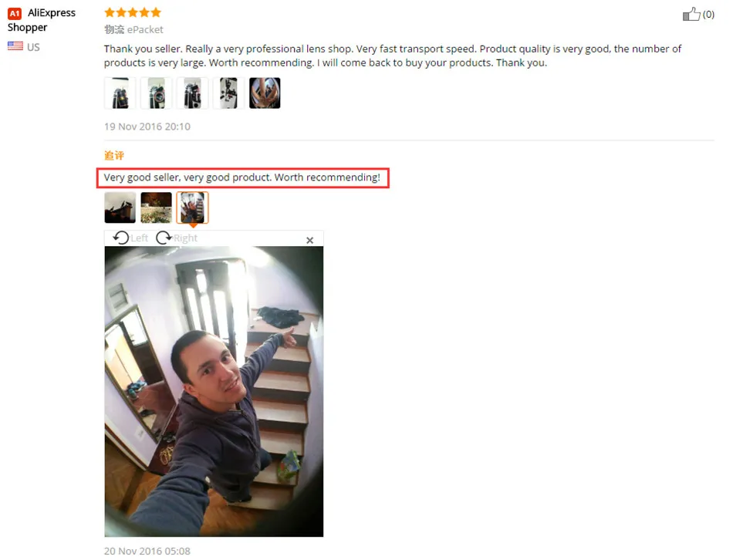Close the enlarged photo viewer
This screenshot has width=733, height=560.
(x=309, y=240)
